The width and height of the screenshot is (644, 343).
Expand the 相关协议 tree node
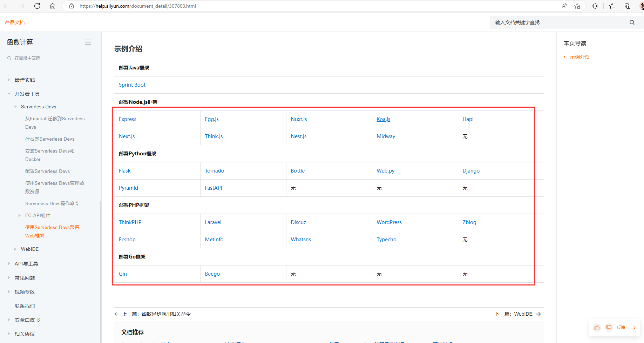click(x=9, y=334)
